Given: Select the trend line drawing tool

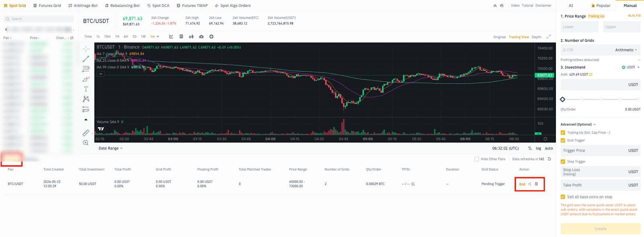Looking at the screenshot, I should pyautogui.click(x=86, y=59).
